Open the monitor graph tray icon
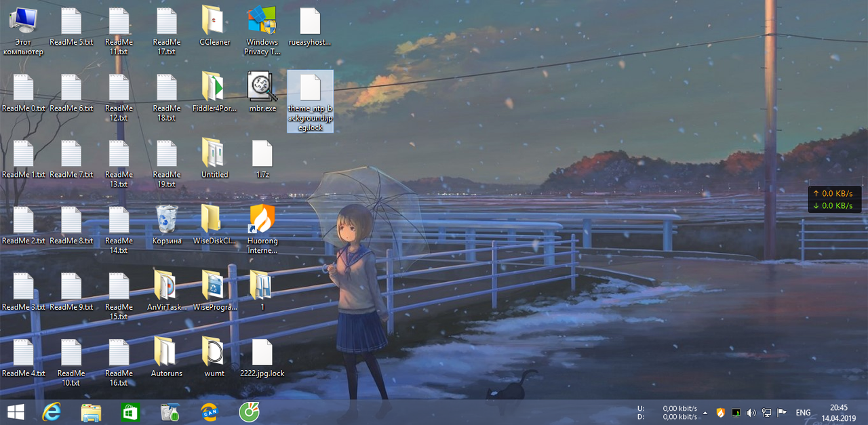 tap(736, 412)
